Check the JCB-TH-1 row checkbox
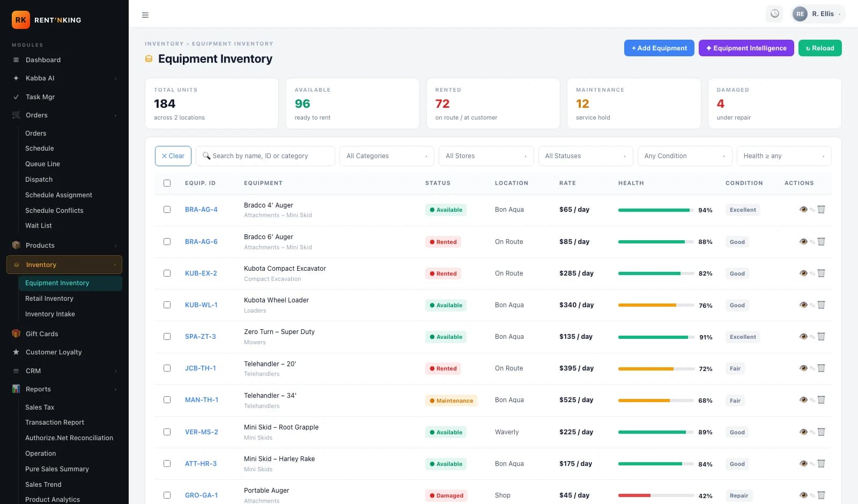The image size is (858, 504). (x=167, y=368)
